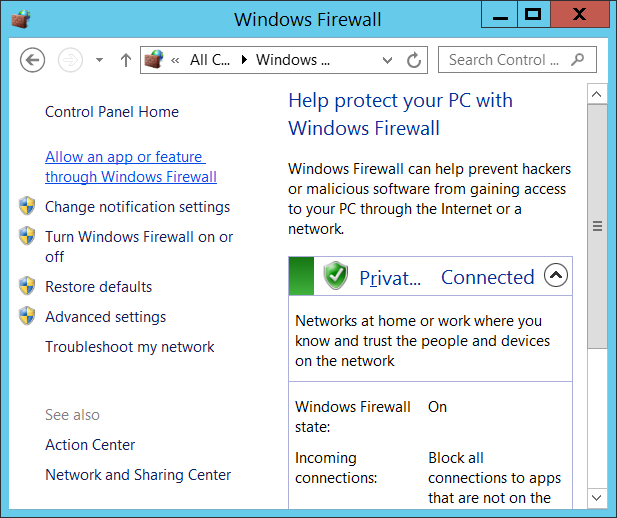Click the green shield Private network icon
Viewport: 617px width, 518px height.
(336, 276)
